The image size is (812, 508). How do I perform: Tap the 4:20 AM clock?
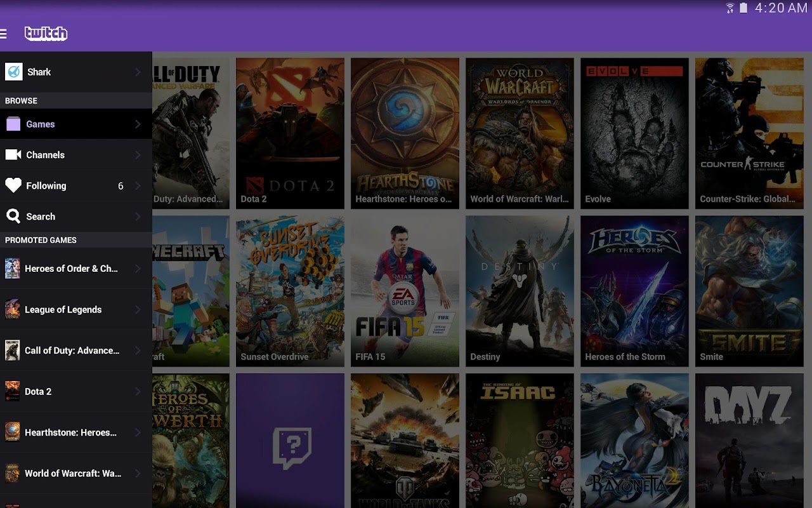point(781,8)
